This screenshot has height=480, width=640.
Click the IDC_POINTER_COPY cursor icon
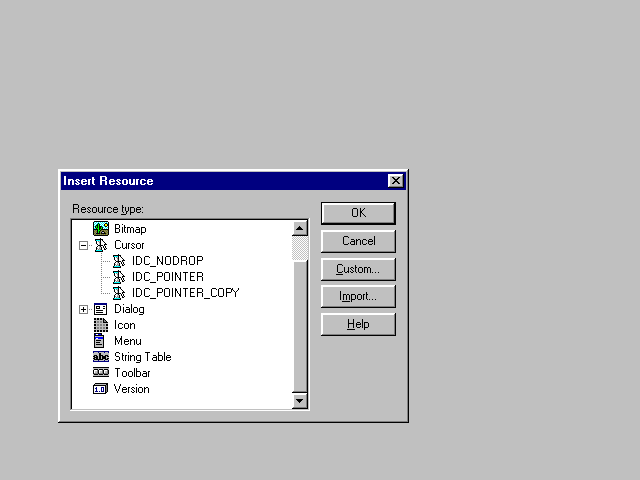tap(119, 293)
